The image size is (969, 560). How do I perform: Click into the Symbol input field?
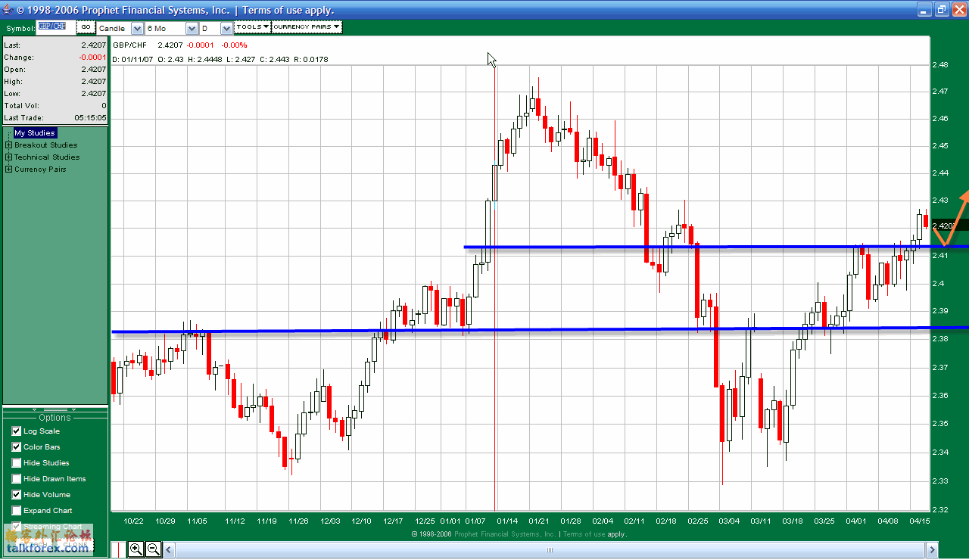56,27
